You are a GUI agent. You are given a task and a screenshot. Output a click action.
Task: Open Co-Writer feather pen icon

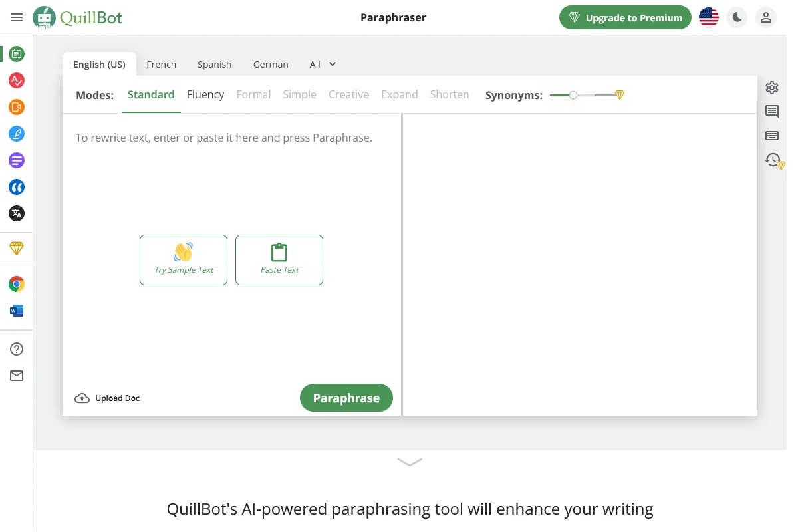click(x=17, y=134)
